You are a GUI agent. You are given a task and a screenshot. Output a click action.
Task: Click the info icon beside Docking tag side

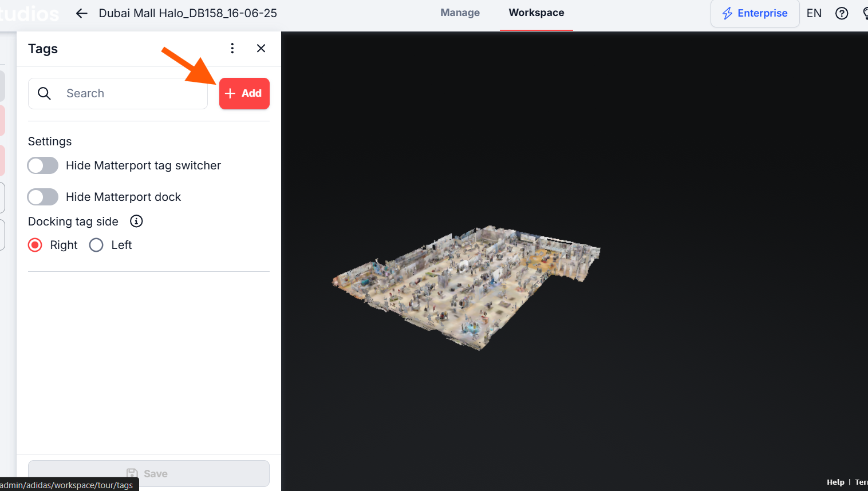pyautogui.click(x=136, y=221)
